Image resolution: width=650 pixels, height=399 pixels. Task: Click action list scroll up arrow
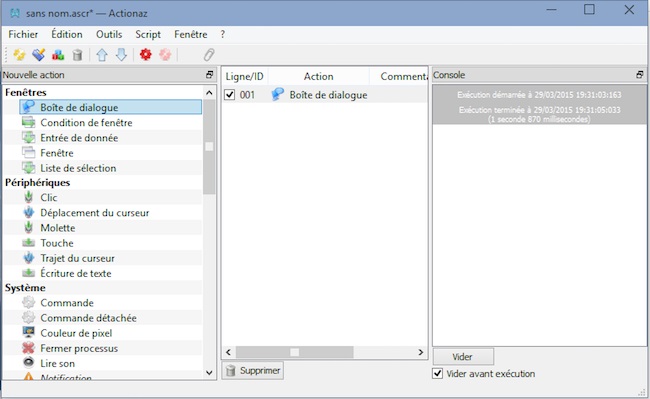click(209, 93)
